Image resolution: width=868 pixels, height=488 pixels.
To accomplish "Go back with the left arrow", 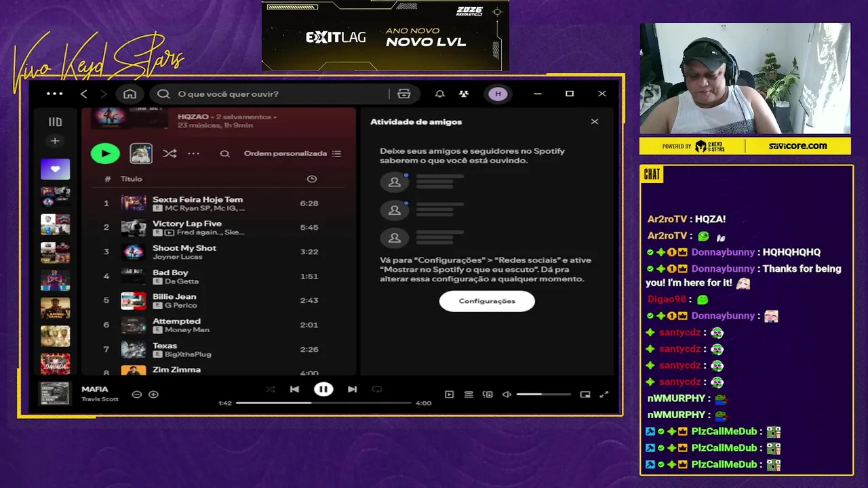I will (83, 94).
